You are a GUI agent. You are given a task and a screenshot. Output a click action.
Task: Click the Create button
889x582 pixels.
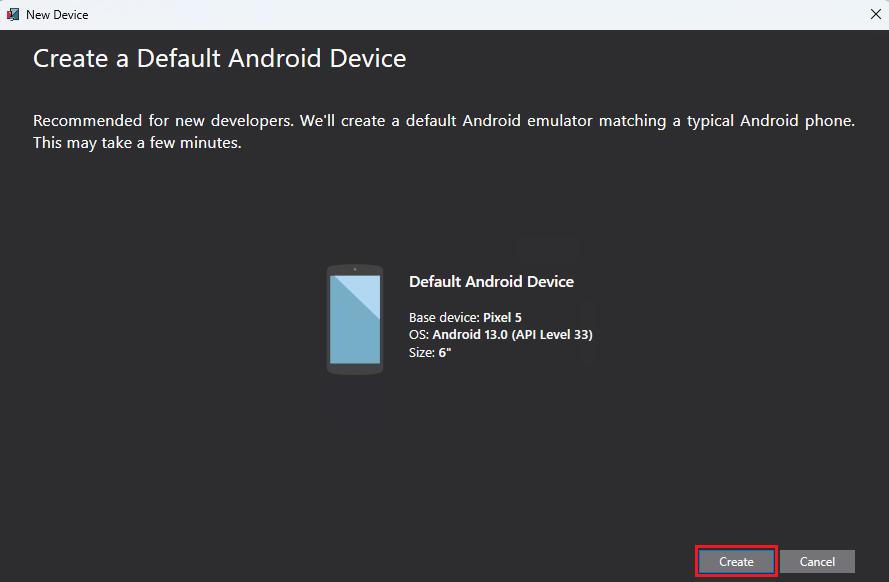pyautogui.click(x=736, y=562)
